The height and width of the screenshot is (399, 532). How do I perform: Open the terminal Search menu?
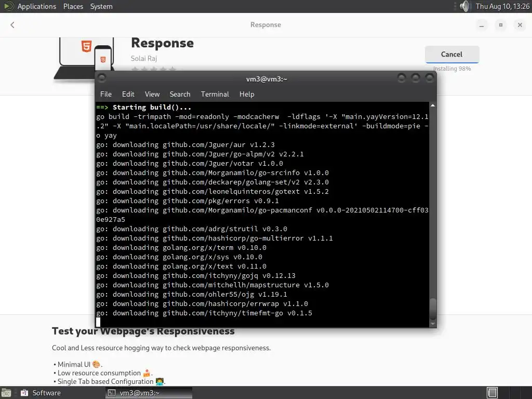pyautogui.click(x=180, y=95)
